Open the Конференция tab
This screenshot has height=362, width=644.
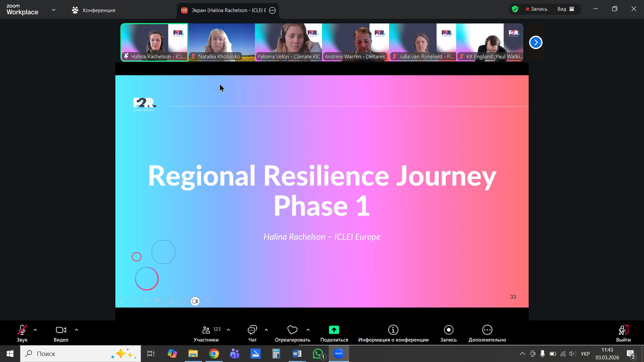94,10
